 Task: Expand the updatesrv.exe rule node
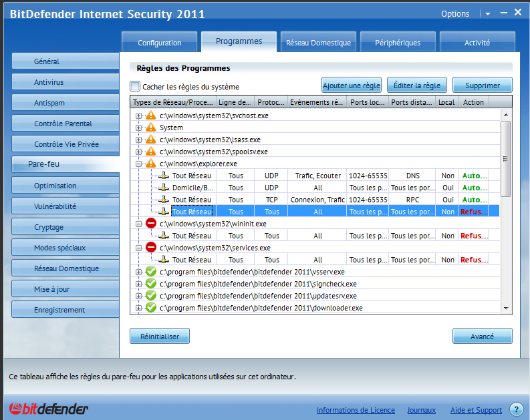coord(138,296)
